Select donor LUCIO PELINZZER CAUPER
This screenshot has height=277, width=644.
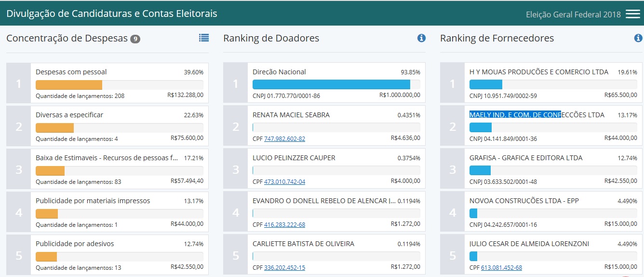coord(294,158)
